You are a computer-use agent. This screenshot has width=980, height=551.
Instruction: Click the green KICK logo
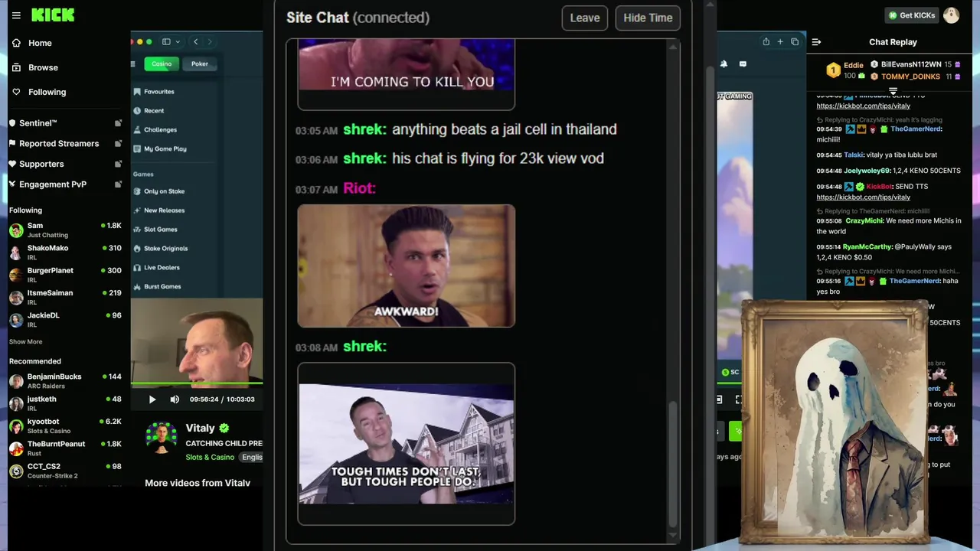[x=53, y=15]
